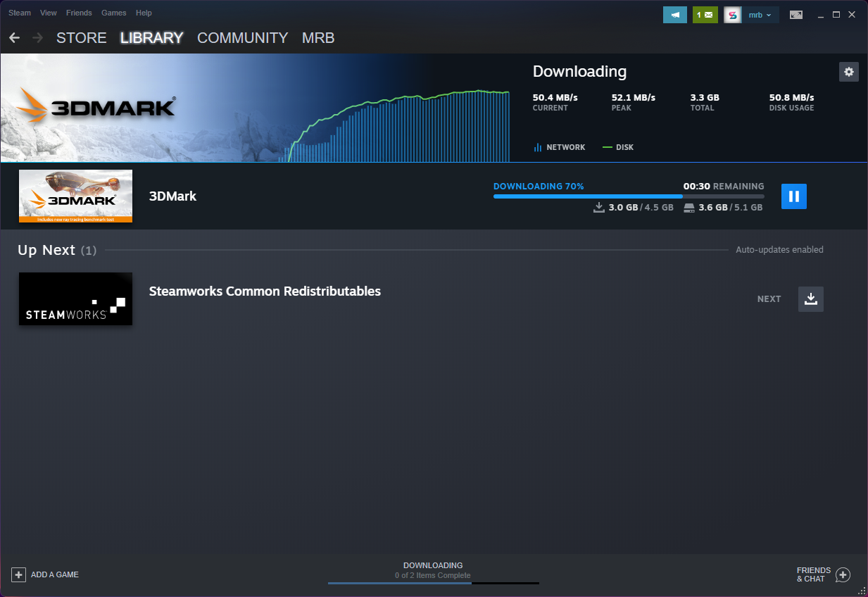Click the 00:30 REMAINING time text
868x597 pixels.
tap(724, 187)
